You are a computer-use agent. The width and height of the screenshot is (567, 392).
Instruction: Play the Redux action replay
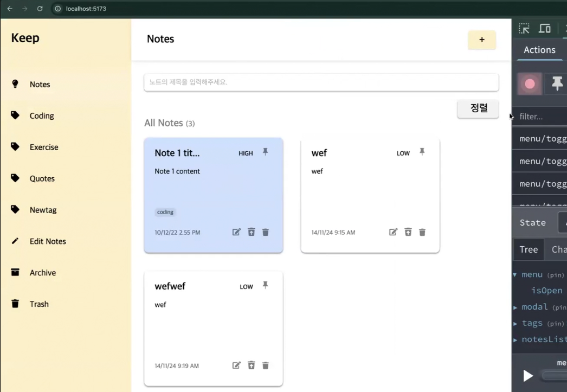coord(528,376)
